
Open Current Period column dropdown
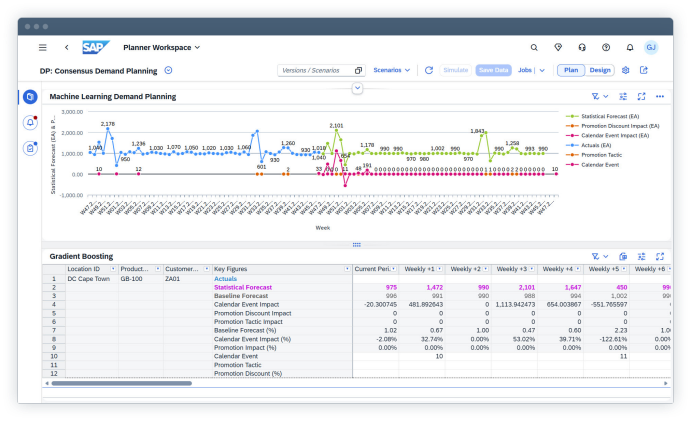[394, 269]
